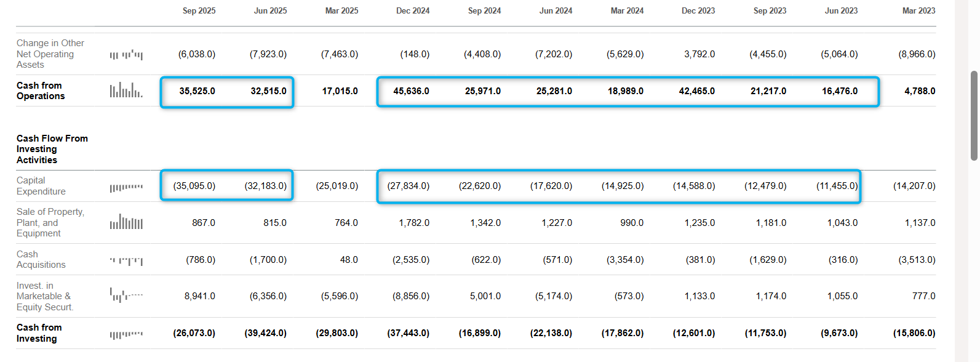Click Dec 2024 operations value 45,636.0
Viewport: 980px width, 362px height.
(411, 91)
